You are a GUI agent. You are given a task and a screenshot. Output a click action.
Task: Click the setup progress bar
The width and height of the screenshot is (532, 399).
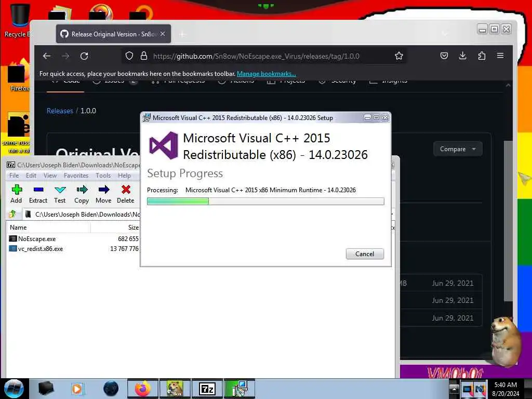click(x=265, y=201)
